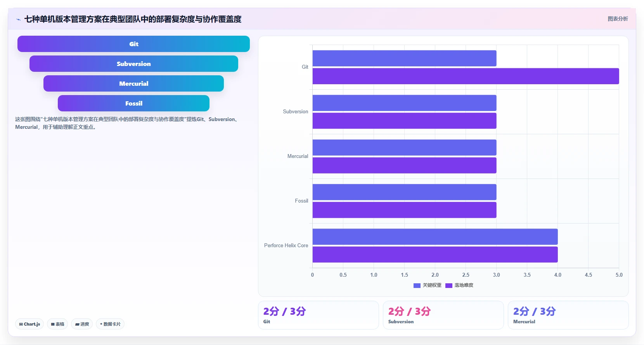The image size is (644, 345).
Task: Click Git's 关键权重 bar in chart
Action: pyautogui.click(x=404, y=58)
